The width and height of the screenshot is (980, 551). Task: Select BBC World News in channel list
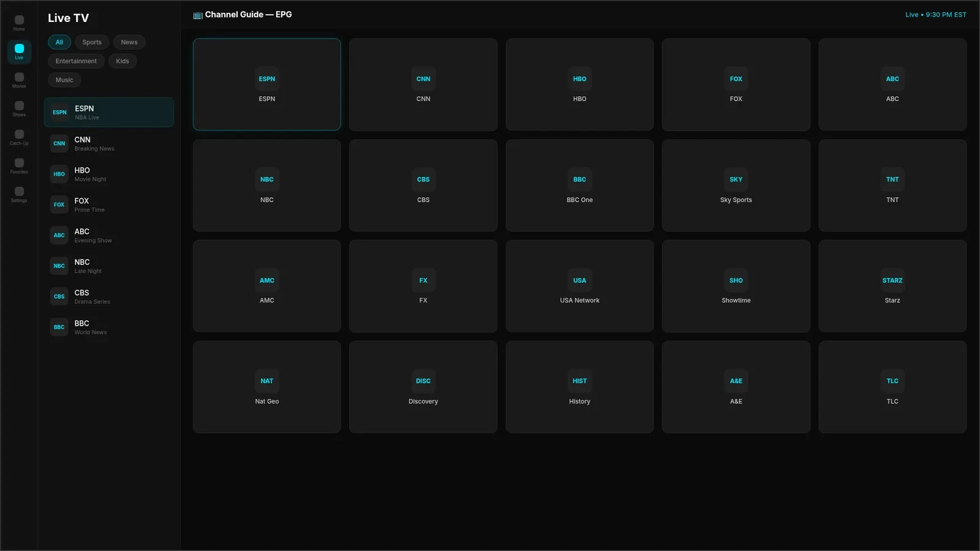[109, 328]
